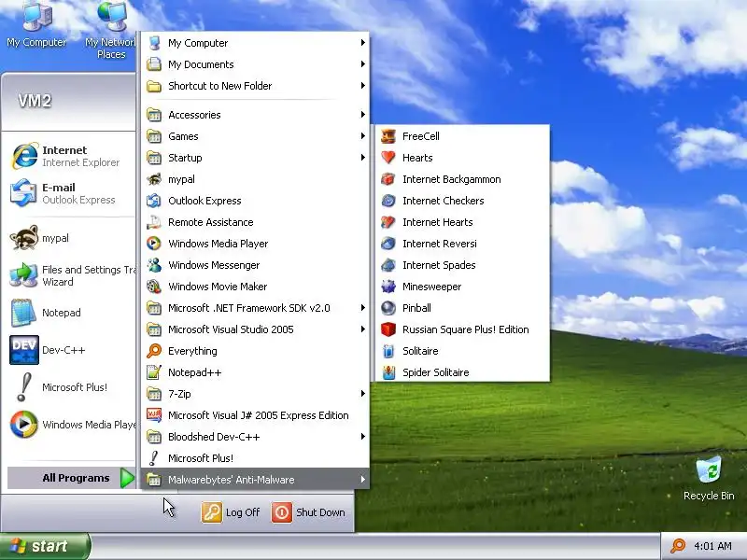Expand the 7-Zip submenu arrow

click(x=363, y=394)
